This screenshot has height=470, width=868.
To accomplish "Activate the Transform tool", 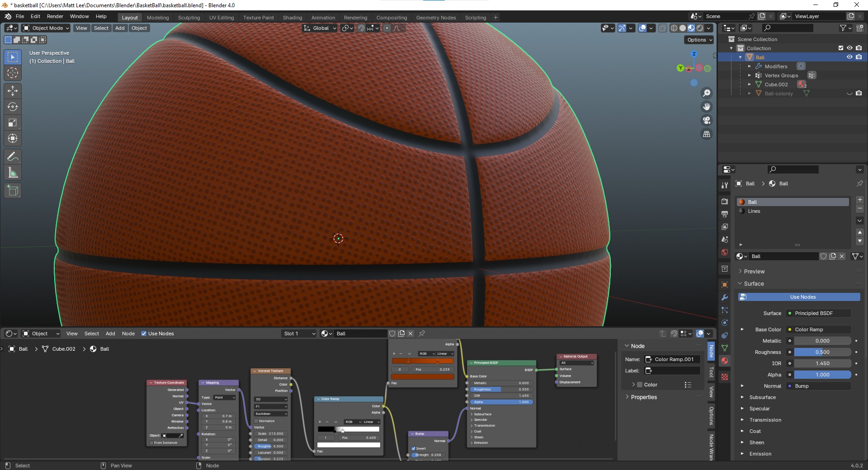I will (x=13, y=138).
